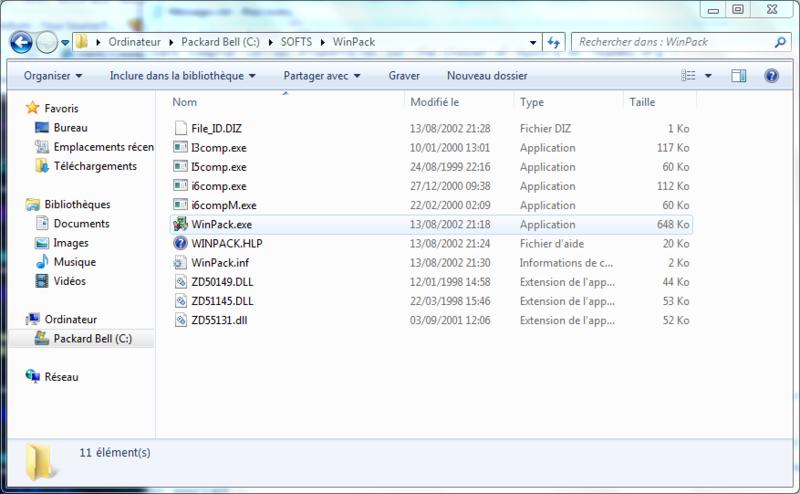Click the i6comp.exe application icon
Image resolution: width=800 pixels, height=494 pixels.
[180, 186]
